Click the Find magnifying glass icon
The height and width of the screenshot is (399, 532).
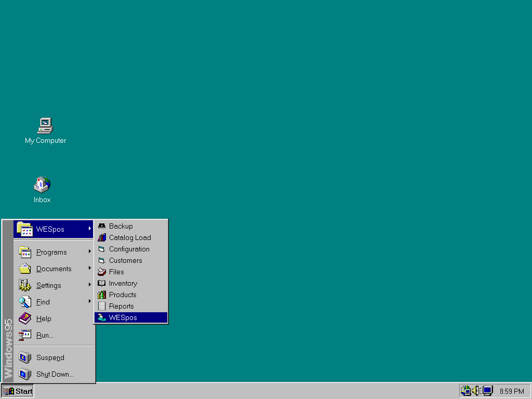(x=25, y=302)
